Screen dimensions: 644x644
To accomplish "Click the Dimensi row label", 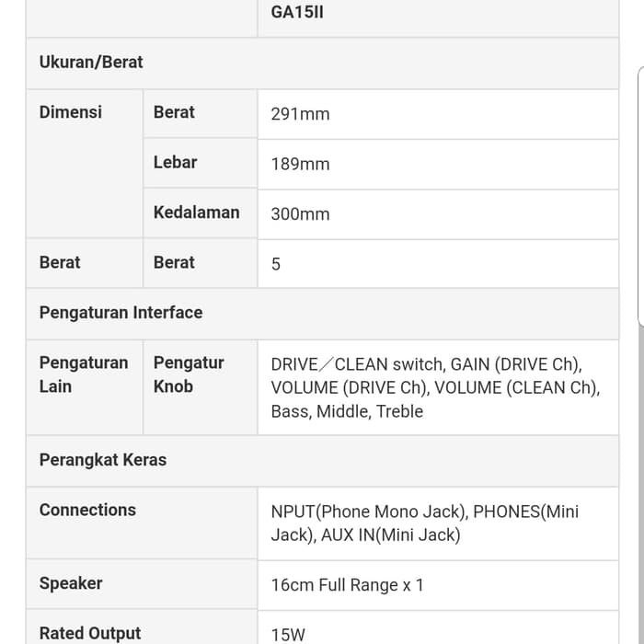I will [71, 112].
